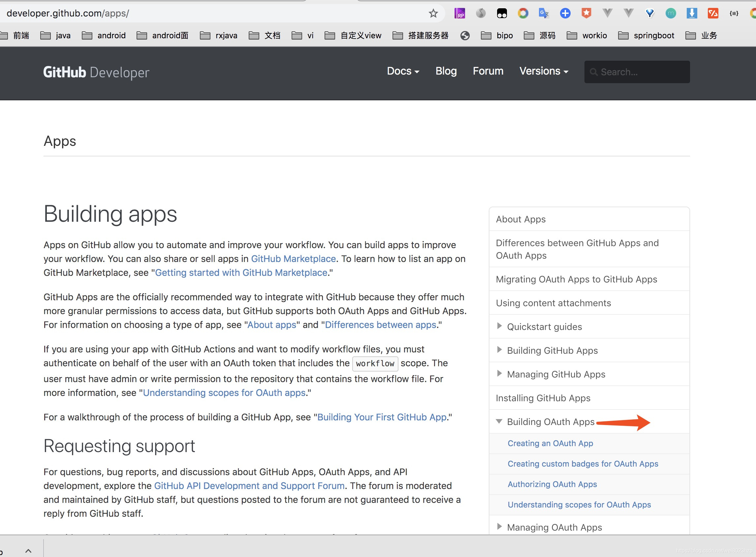Open the Tampermonkey extension icon
The image size is (756, 557).
(502, 14)
